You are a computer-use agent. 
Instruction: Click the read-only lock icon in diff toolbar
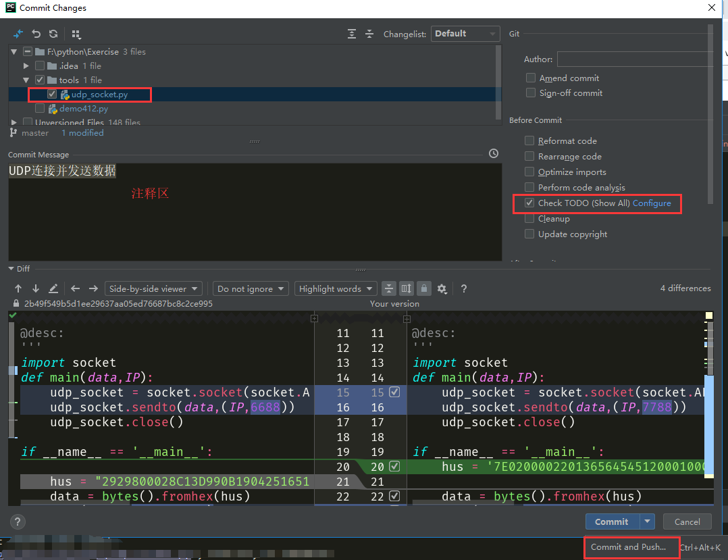[x=424, y=288]
